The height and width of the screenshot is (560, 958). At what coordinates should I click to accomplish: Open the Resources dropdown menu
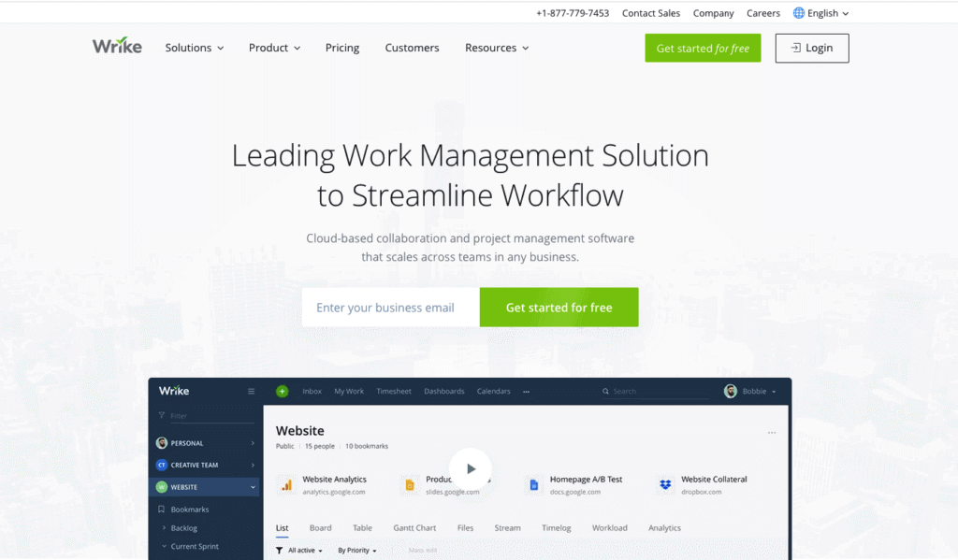click(497, 48)
